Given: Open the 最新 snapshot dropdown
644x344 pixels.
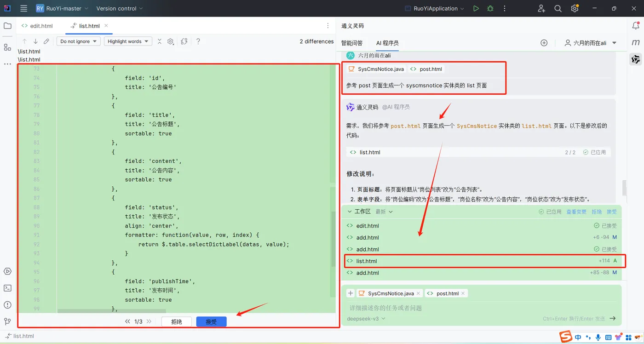Looking at the screenshot, I should coord(384,212).
